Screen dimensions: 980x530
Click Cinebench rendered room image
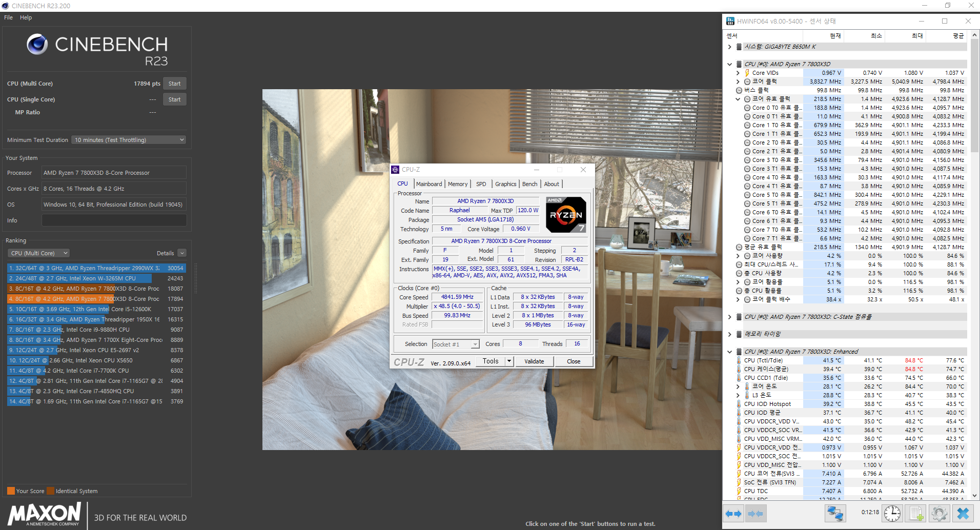pos(492,270)
